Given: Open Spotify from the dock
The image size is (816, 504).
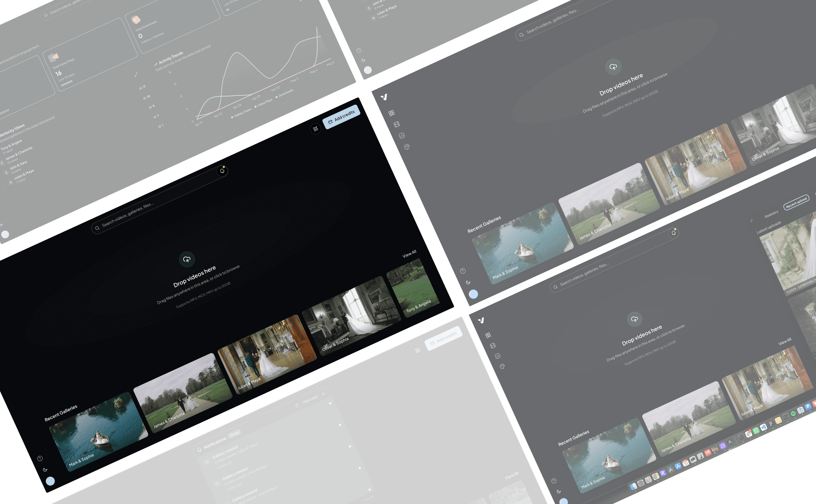Looking at the screenshot, I should pos(793,414).
